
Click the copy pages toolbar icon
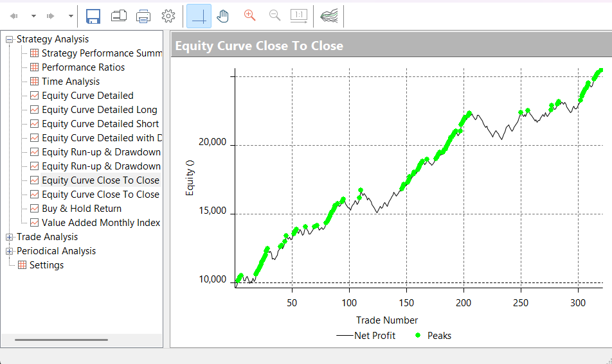click(119, 16)
